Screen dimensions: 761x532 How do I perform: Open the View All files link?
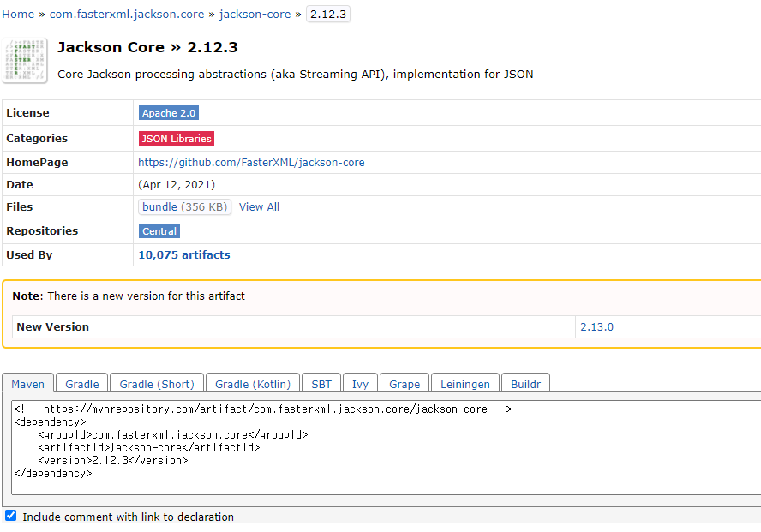(259, 207)
